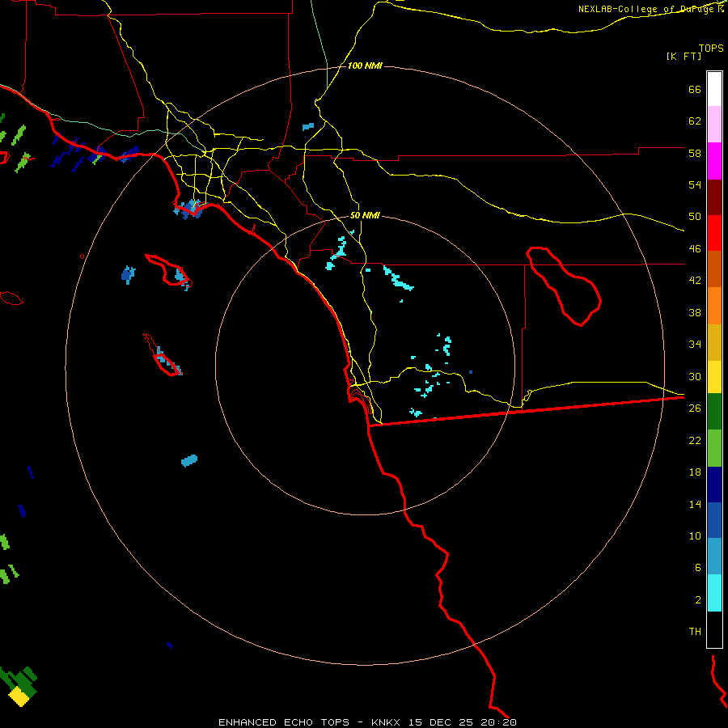Click the gold 38 kft legend swatch

click(714, 342)
